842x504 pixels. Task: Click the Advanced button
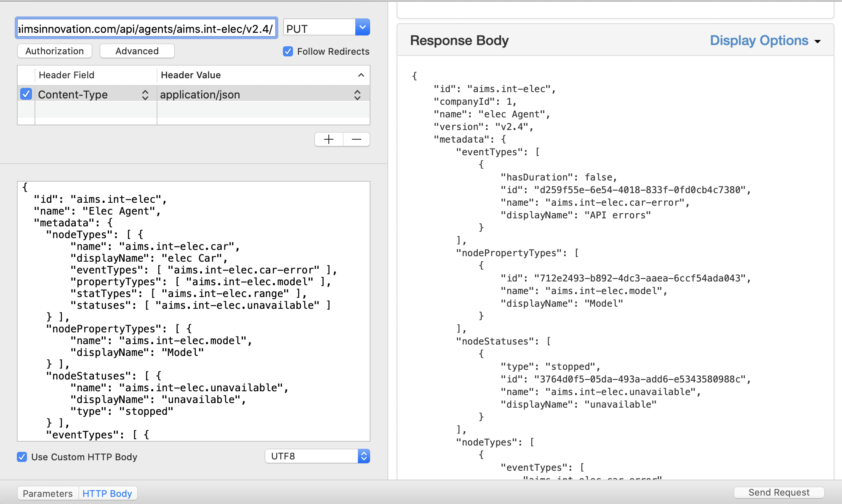point(137,51)
